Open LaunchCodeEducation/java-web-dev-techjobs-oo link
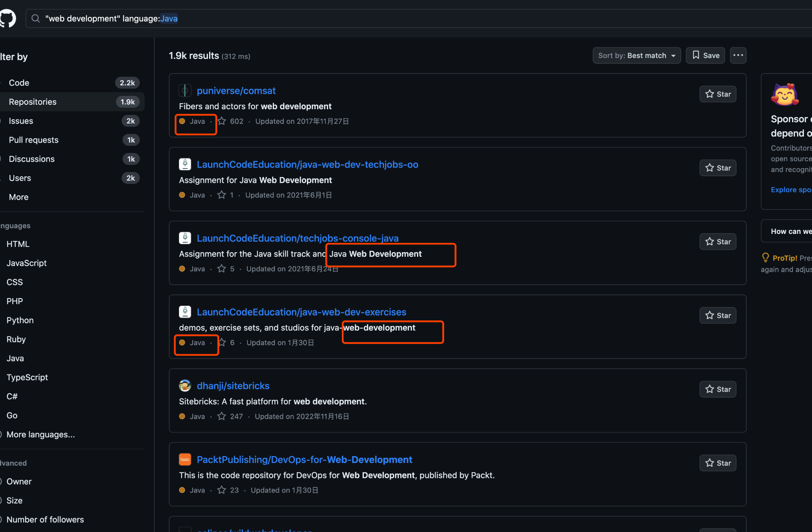This screenshot has width=812, height=532. tap(307, 165)
